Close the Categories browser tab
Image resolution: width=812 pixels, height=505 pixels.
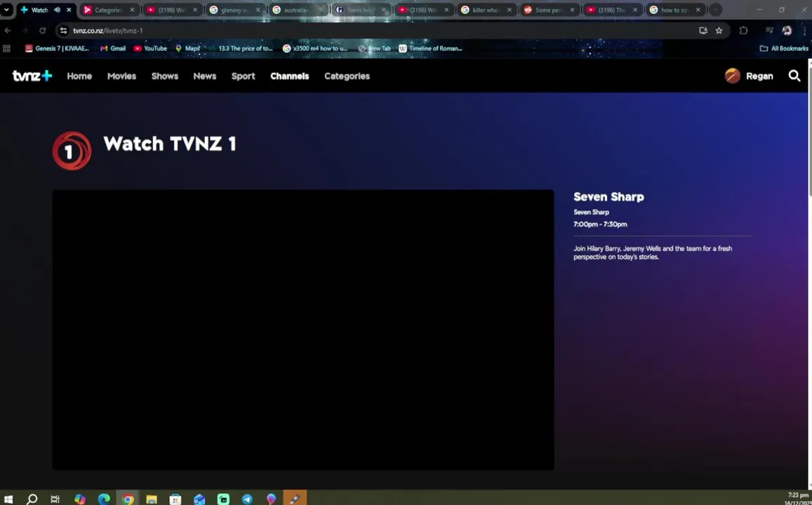[132, 10]
